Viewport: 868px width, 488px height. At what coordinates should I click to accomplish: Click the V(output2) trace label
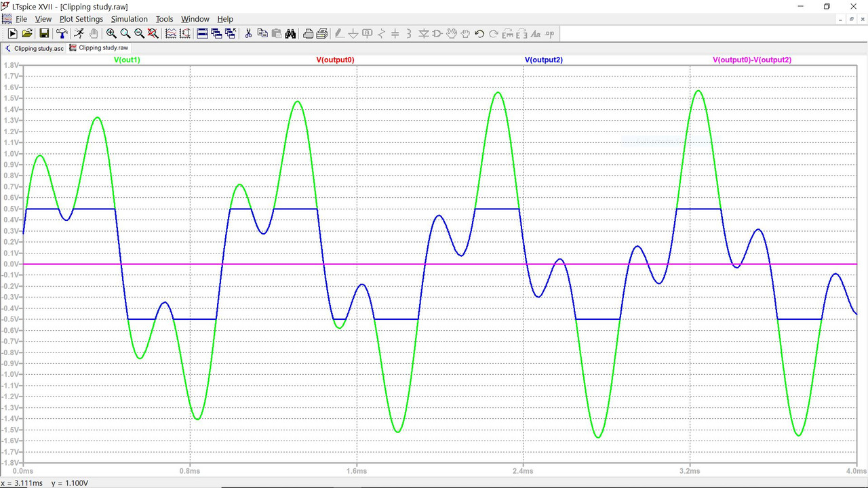pyautogui.click(x=543, y=60)
